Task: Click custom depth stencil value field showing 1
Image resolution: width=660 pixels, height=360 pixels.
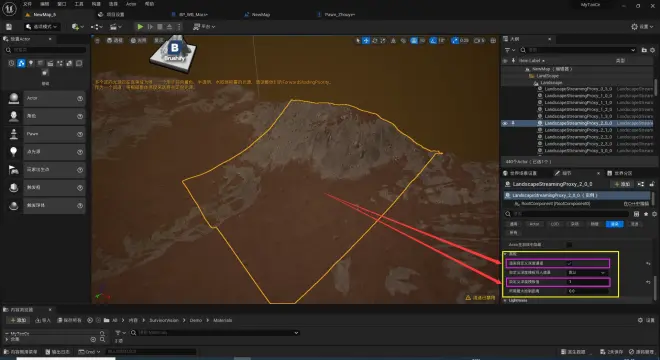Action: [587, 282]
